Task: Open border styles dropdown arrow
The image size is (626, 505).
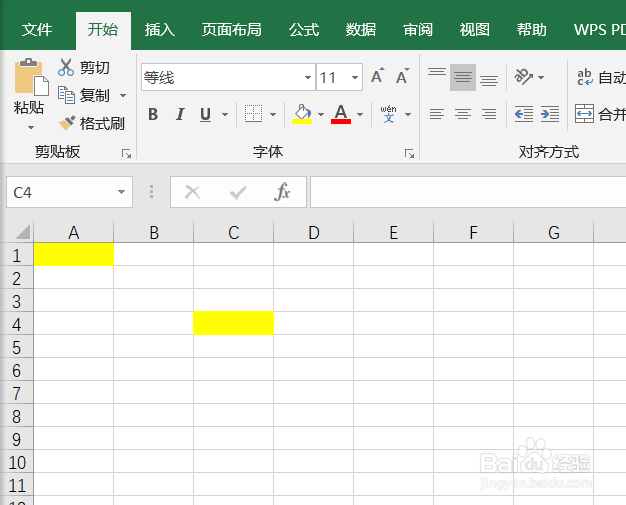Action: click(x=273, y=115)
